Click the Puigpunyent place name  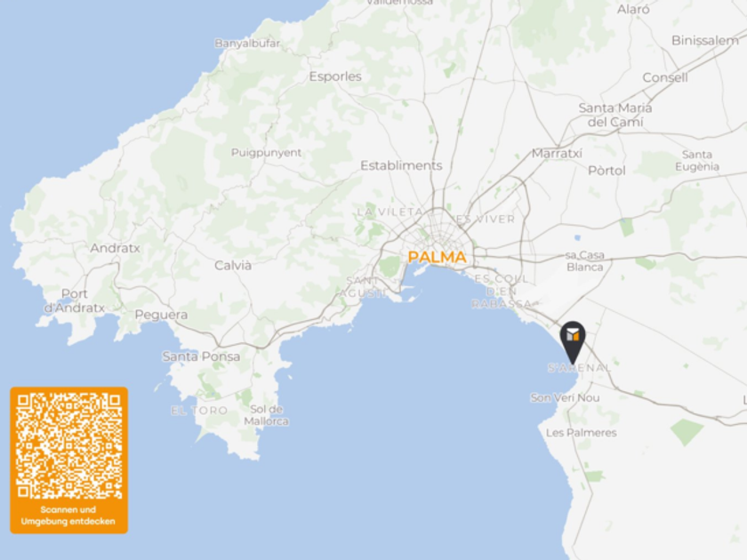pyautogui.click(x=266, y=152)
